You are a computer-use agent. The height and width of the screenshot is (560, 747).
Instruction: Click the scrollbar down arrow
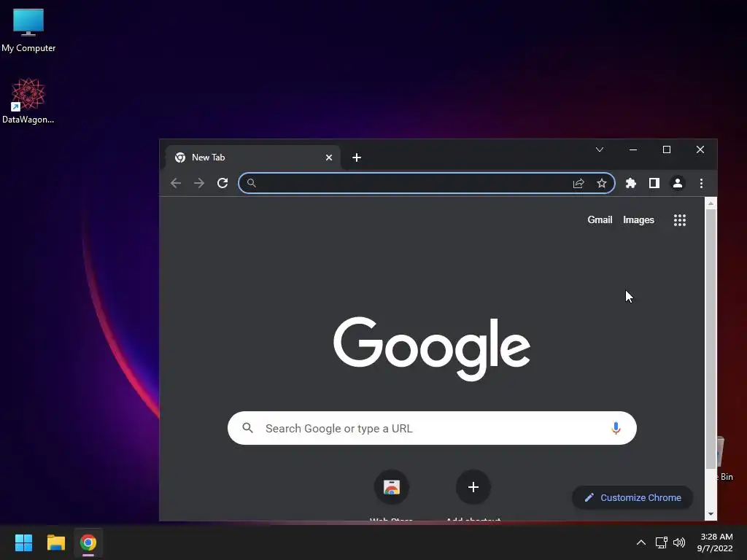(711, 514)
